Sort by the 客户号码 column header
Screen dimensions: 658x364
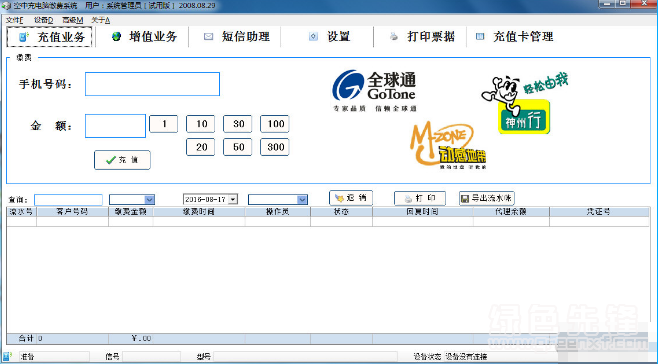click(72, 212)
